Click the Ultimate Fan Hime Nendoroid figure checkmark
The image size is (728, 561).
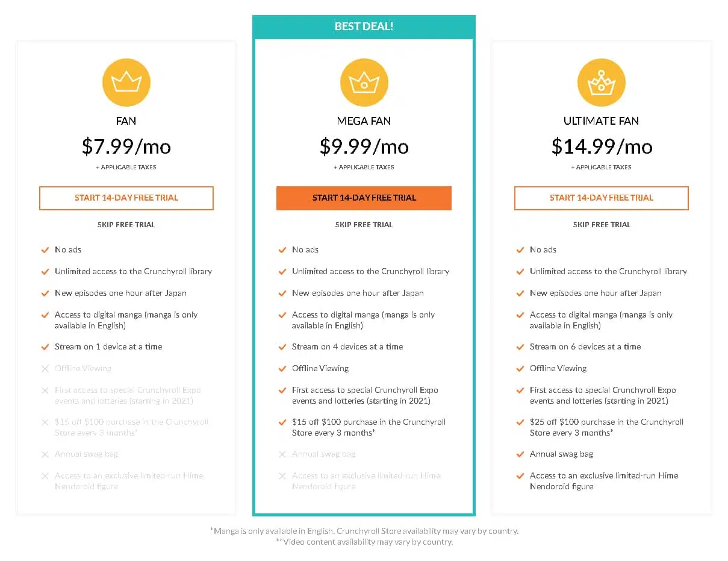point(520,475)
